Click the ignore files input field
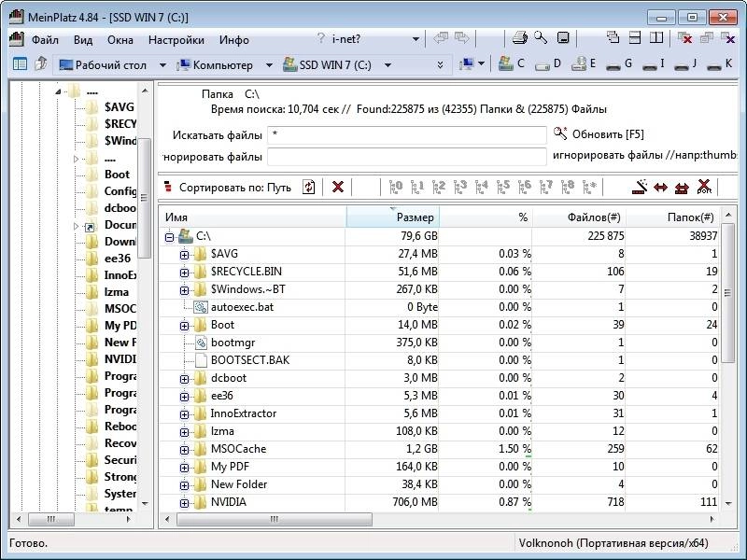Viewport: 747px width, 560px height. [x=407, y=157]
